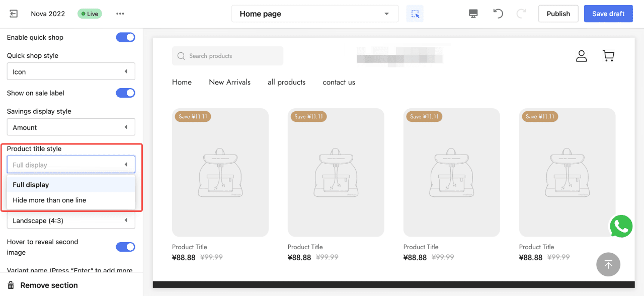Click Save ¥11.11 badge on first product
The width and height of the screenshot is (644, 296).
coord(193,116)
